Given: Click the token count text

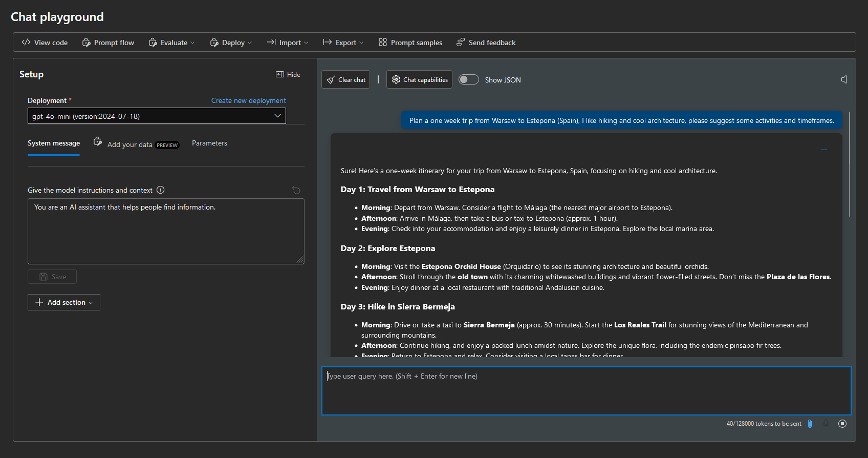Looking at the screenshot, I should 764,424.
